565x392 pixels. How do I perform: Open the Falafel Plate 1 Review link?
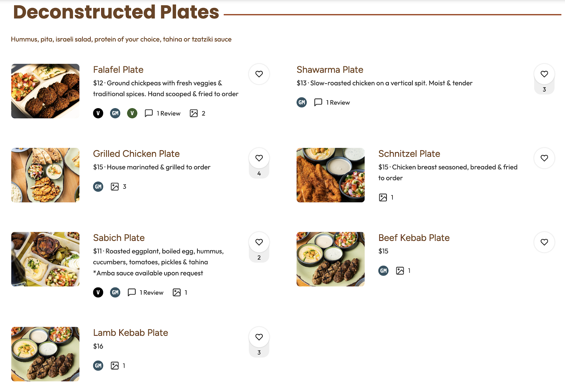click(x=163, y=113)
